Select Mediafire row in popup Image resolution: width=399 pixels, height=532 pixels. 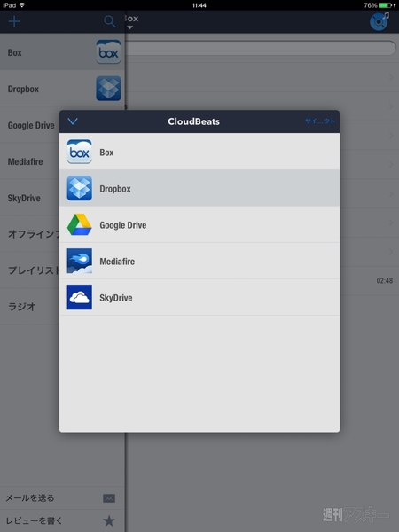click(x=199, y=261)
